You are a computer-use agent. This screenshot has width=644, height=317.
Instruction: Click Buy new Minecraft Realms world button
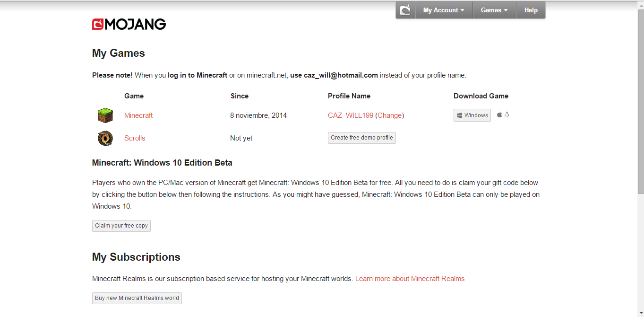pyautogui.click(x=137, y=298)
